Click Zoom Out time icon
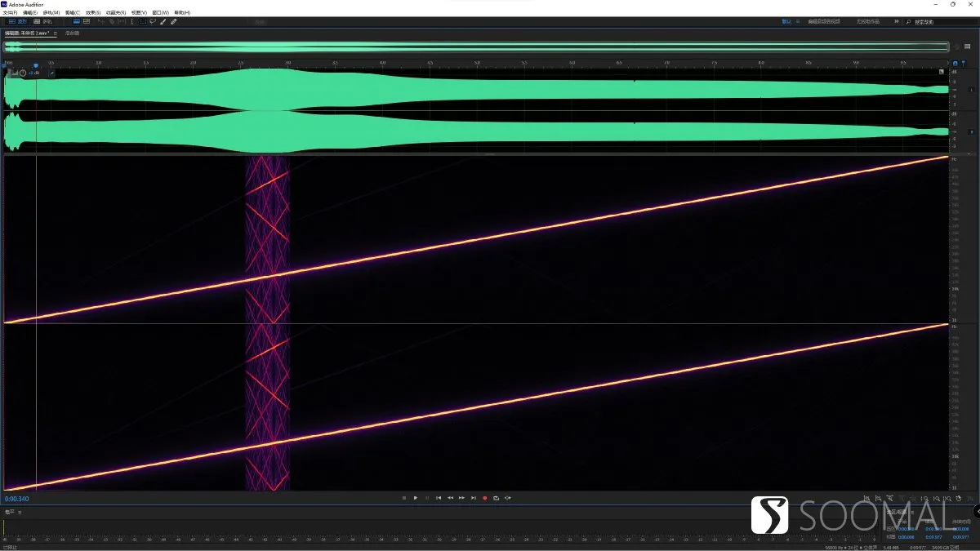Screen dimensions: 980x551 901,497
